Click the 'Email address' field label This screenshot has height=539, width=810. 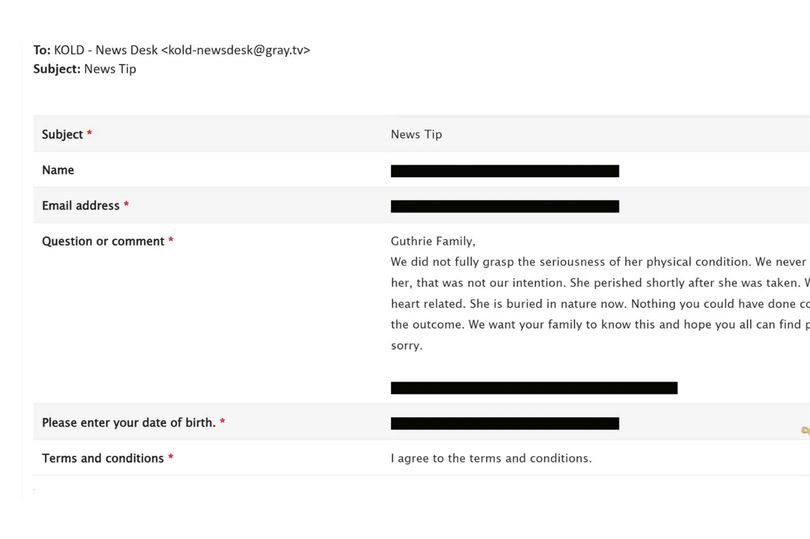81,206
